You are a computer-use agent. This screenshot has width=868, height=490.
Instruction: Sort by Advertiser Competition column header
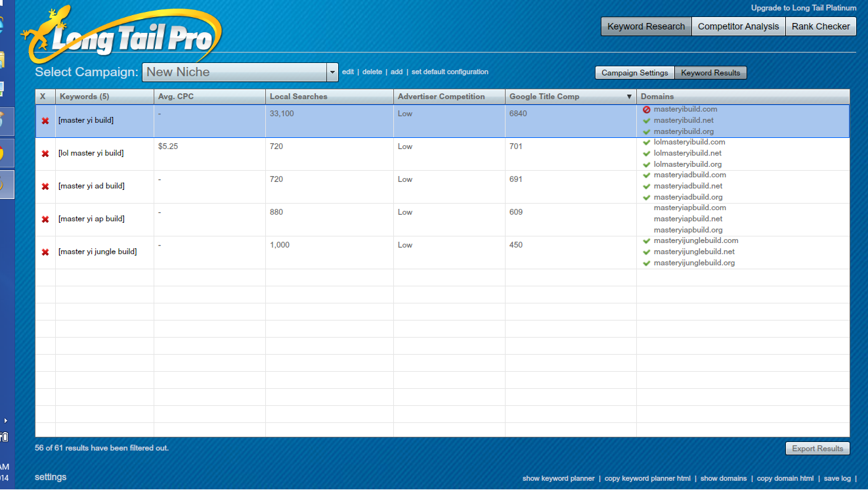click(450, 97)
